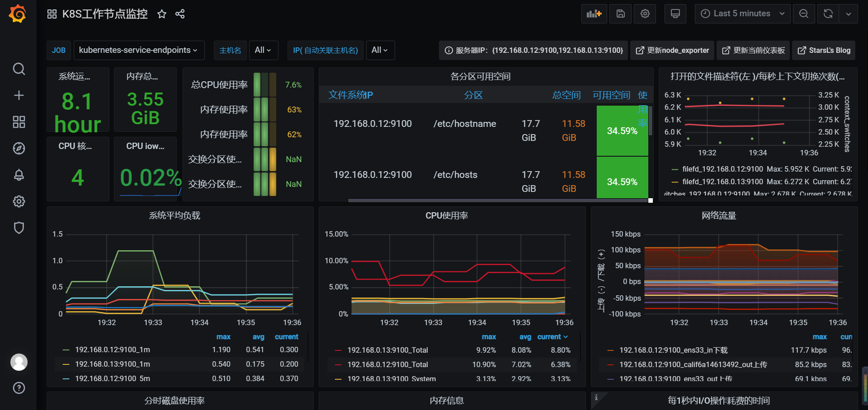
Task: Click the zoom out time range icon
Action: point(803,14)
